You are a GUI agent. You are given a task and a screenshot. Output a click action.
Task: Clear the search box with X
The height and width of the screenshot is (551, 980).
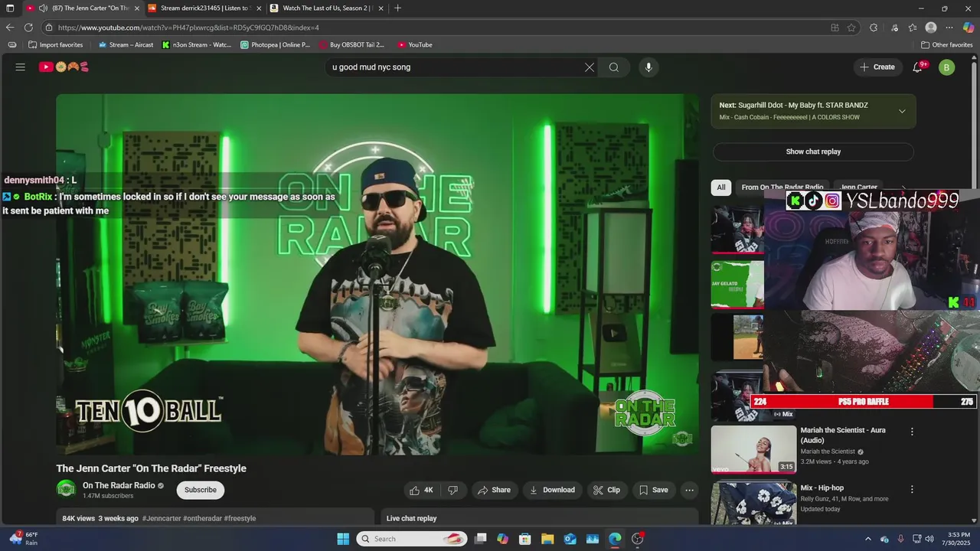590,67
